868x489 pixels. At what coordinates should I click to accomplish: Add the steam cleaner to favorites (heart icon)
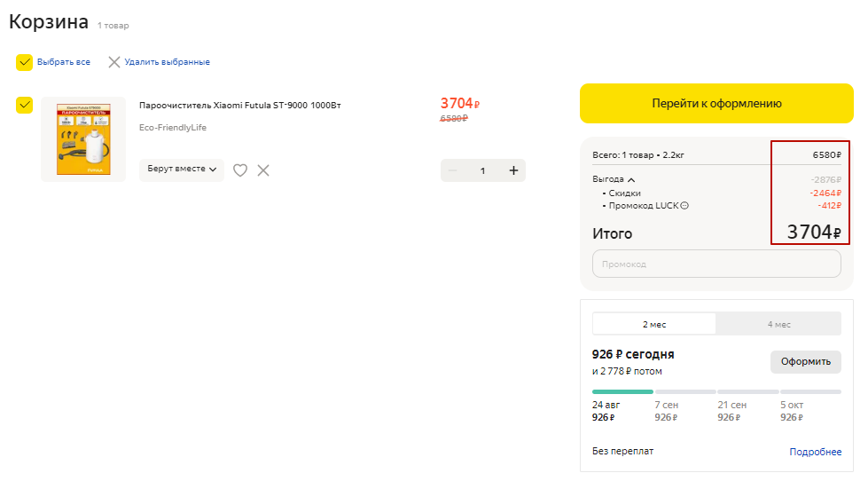point(240,170)
